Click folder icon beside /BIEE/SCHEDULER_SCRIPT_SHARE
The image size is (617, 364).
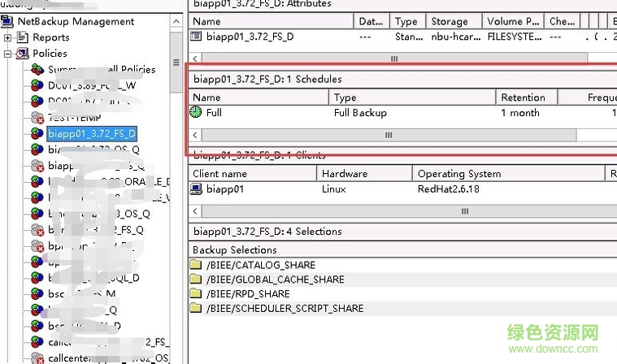click(x=196, y=307)
